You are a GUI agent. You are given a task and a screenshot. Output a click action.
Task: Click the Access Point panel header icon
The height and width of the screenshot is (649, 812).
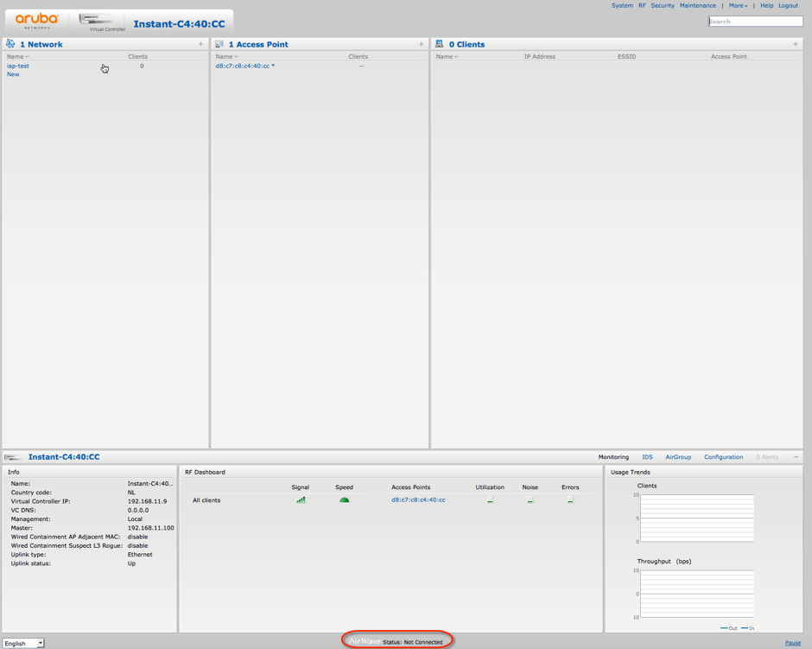pos(219,44)
